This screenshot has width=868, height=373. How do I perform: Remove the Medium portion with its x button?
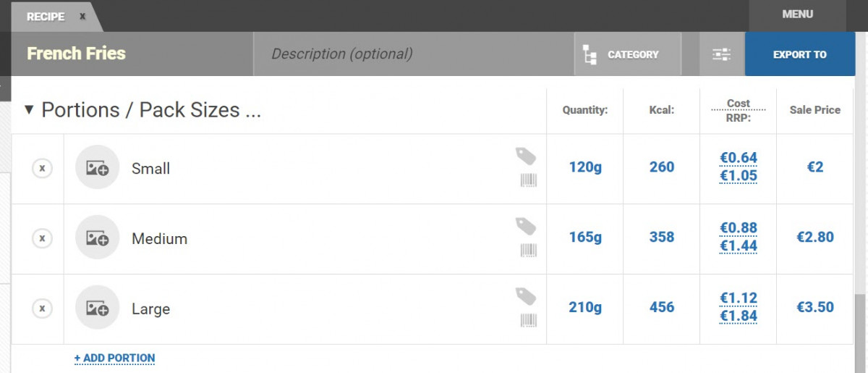42,238
